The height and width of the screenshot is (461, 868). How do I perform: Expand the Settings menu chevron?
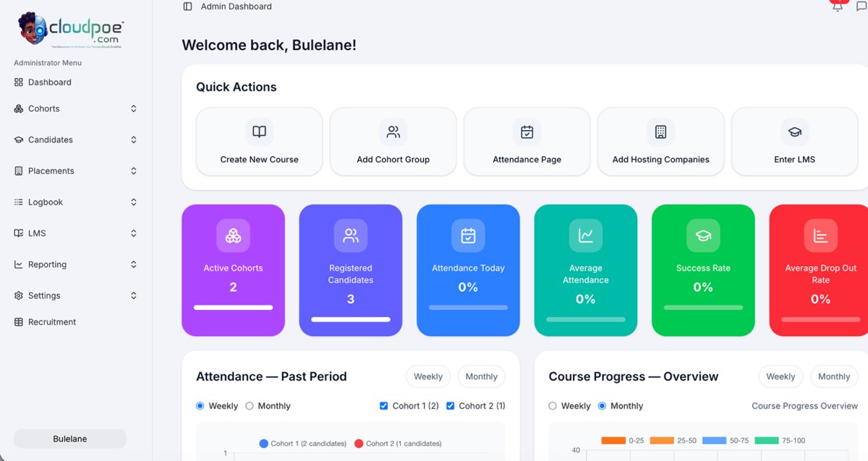click(x=134, y=296)
